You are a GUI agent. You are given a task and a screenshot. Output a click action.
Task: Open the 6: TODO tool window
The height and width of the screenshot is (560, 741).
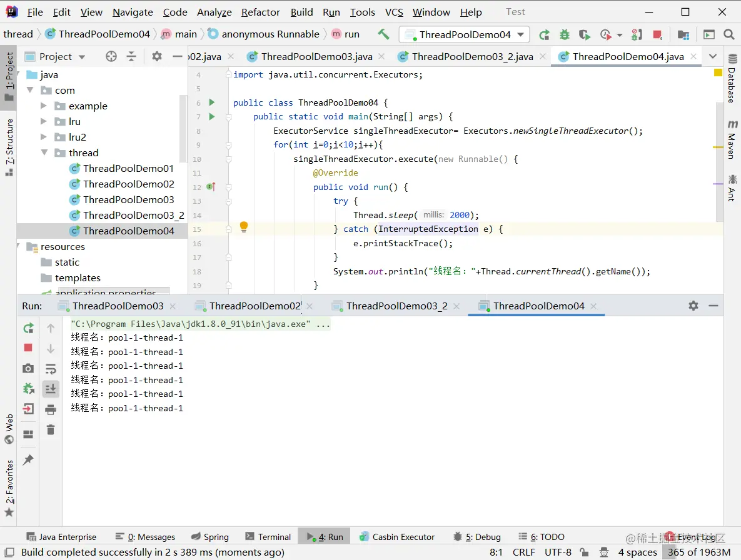point(542,537)
